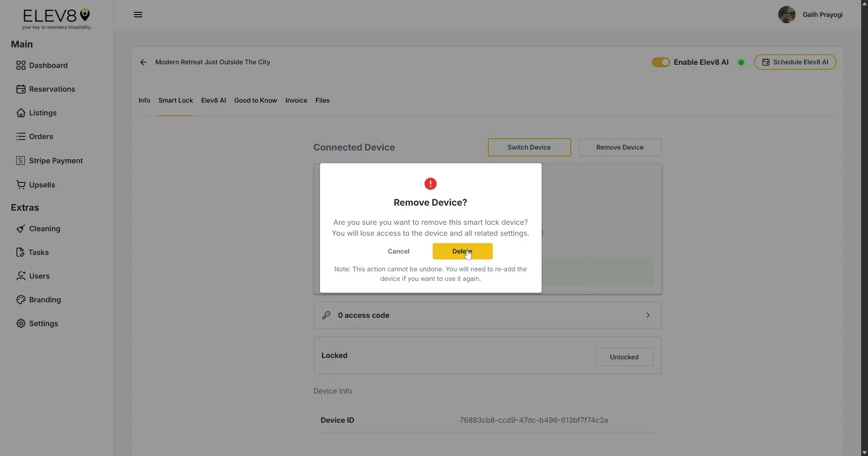This screenshot has width=868, height=456.
Task: Cancel the Remove Device dialog
Action: pyautogui.click(x=398, y=251)
